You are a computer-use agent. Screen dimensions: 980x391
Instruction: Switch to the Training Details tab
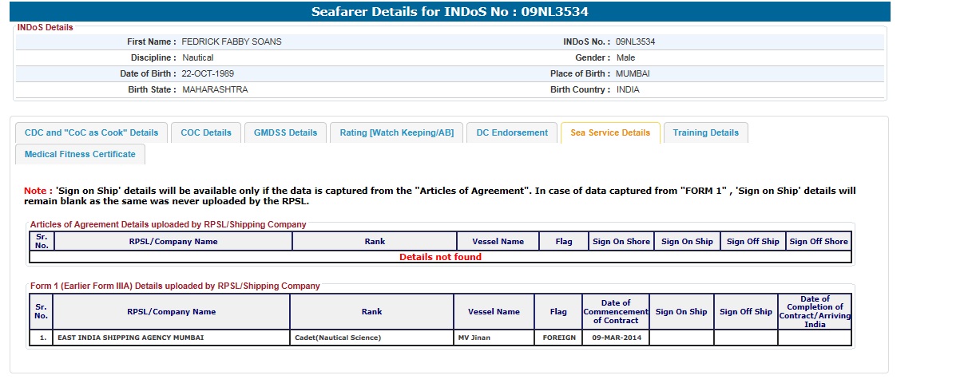pyautogui.click(x=705, y=133)
